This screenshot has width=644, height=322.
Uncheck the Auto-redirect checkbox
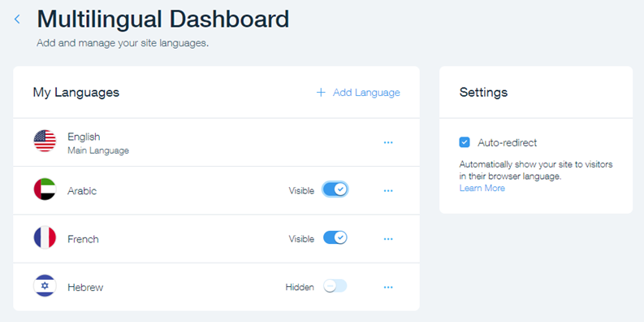click(x=465, y=142)
